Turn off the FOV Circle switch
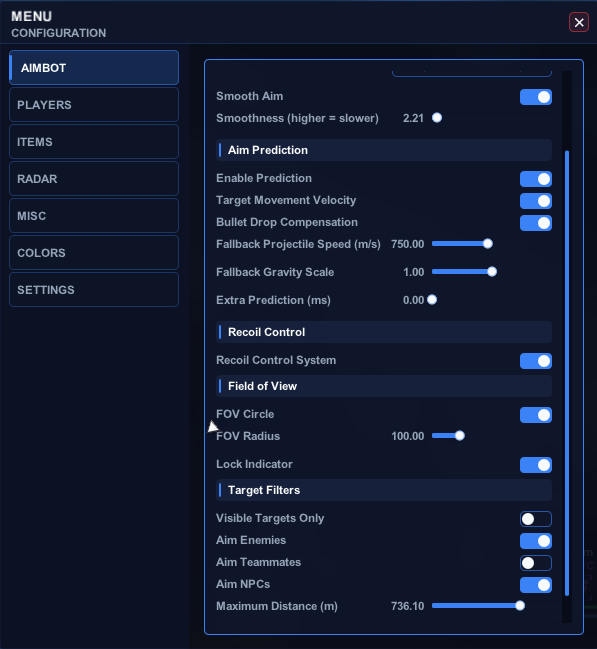This screenshot has height=649, width=597. 536,415
